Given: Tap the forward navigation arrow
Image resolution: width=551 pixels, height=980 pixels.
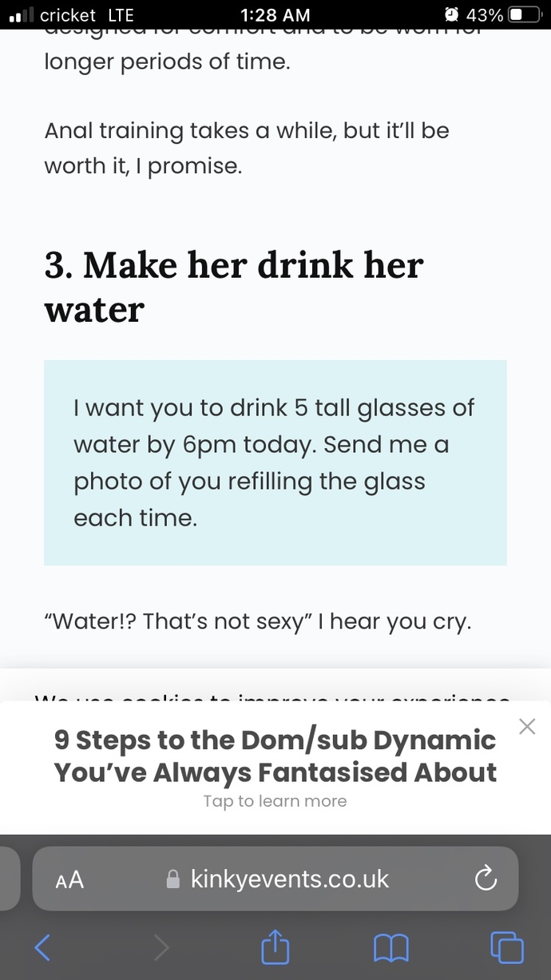Looking at the screenshot, I should click(161, 948).
